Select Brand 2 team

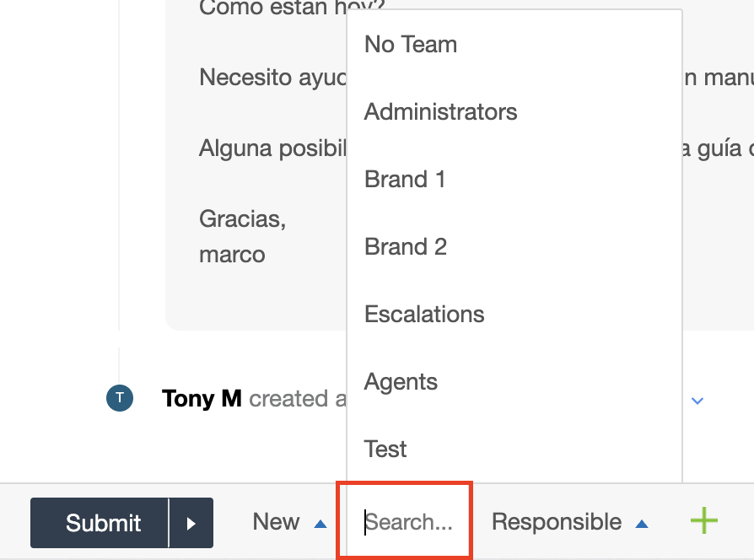406,247
